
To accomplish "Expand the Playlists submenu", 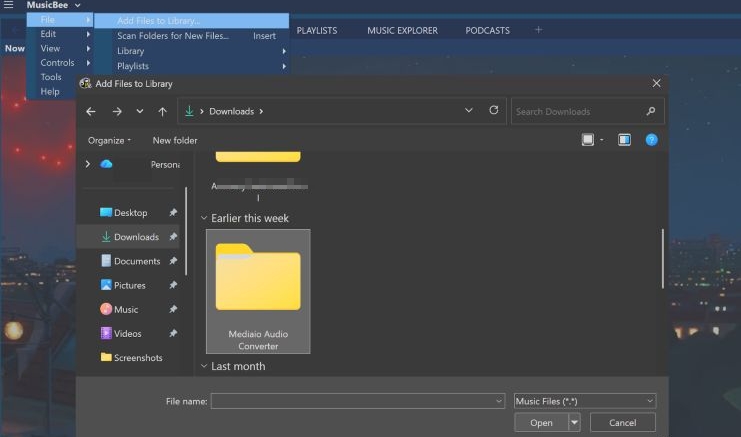I will 191,66.
